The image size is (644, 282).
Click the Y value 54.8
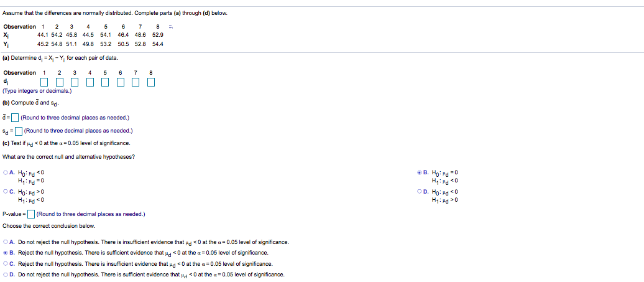(57, 44)
